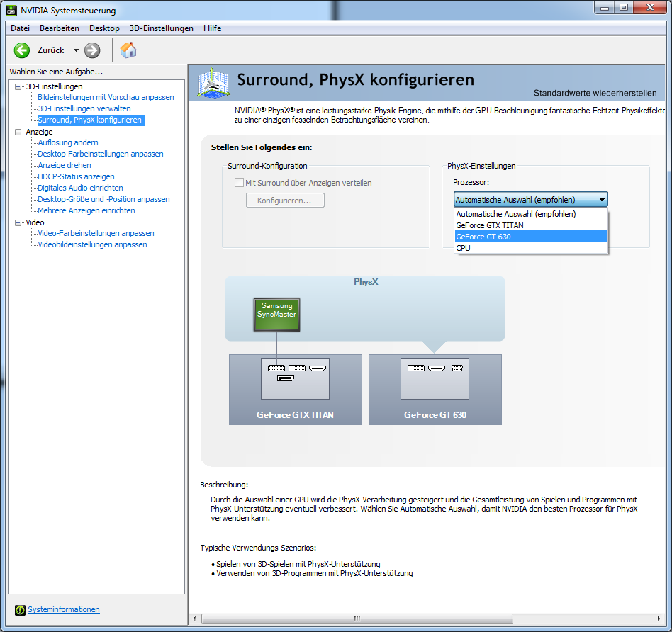Click the VGA port on GT 630
Viewport: 672px width, 632px height.
457,368
